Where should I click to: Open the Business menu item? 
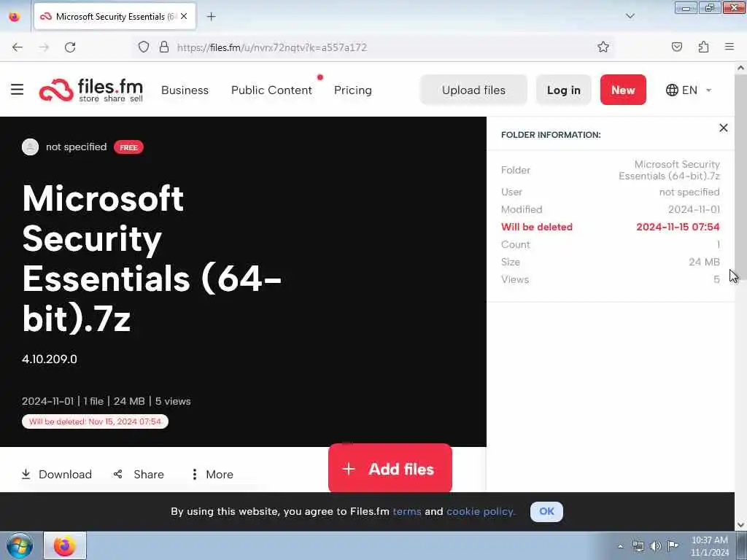[185, 90]
